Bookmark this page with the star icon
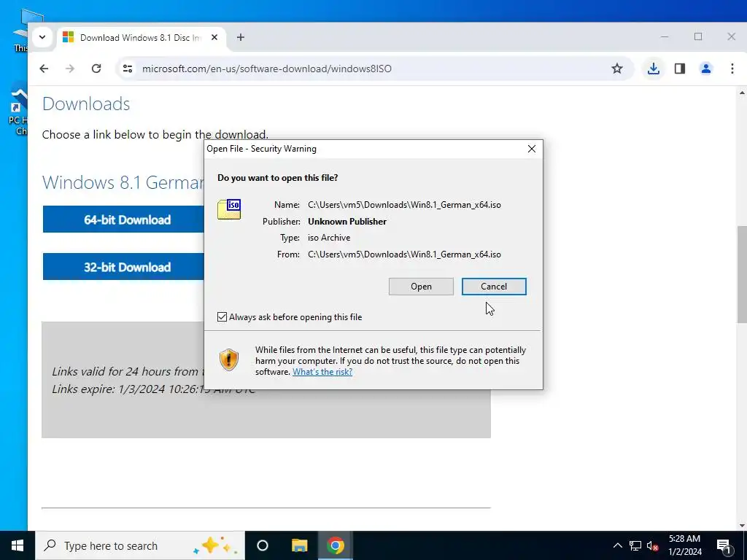 point(617,69)
